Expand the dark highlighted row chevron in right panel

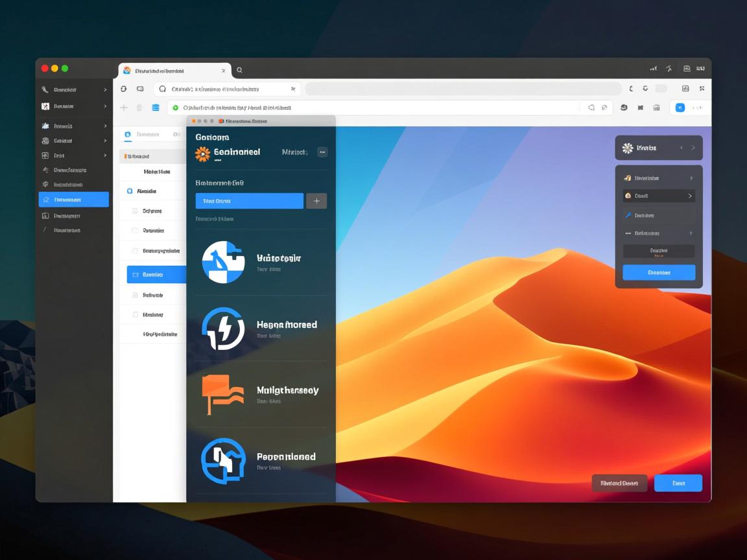(x=689, y=196)
